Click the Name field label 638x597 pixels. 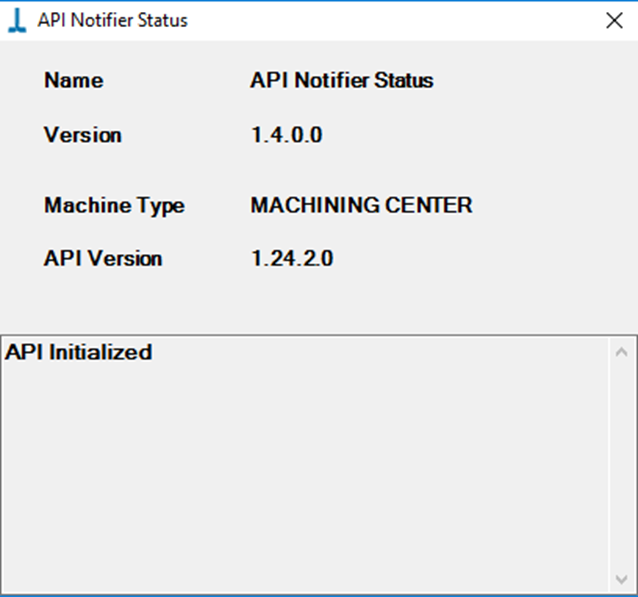[x=74, y=80]
